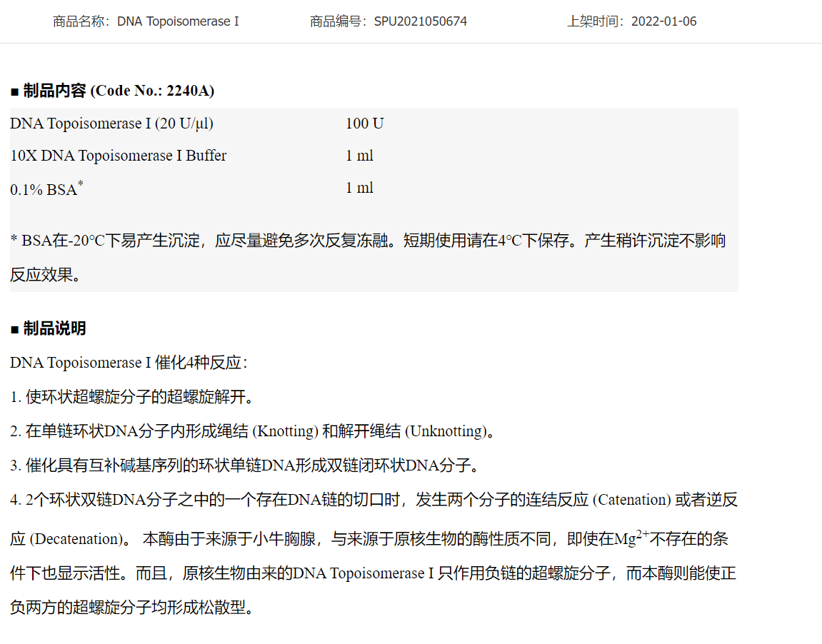Click the 100 U quantity value
The height and width of the screenshot is (644, 822).
tap(364, 124)
